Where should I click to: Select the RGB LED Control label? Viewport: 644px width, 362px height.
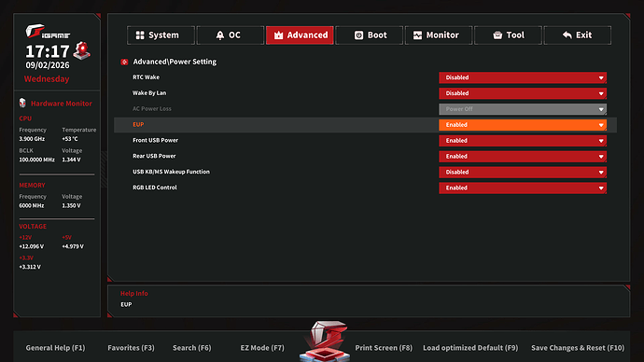pyautogui.click(x=154, y=188)
